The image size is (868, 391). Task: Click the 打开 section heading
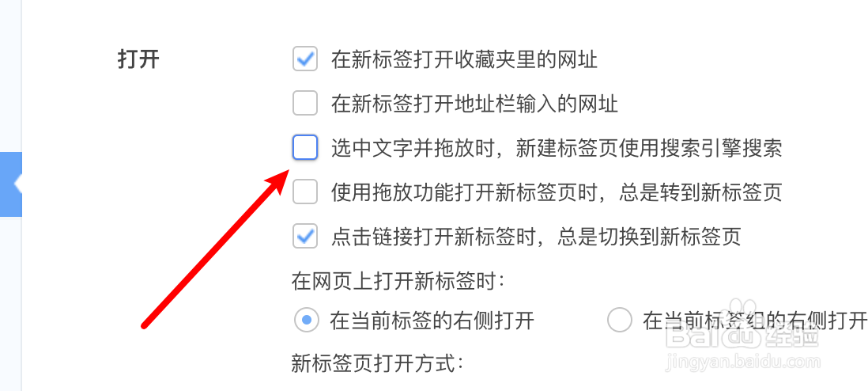click(x=138, y=59)
